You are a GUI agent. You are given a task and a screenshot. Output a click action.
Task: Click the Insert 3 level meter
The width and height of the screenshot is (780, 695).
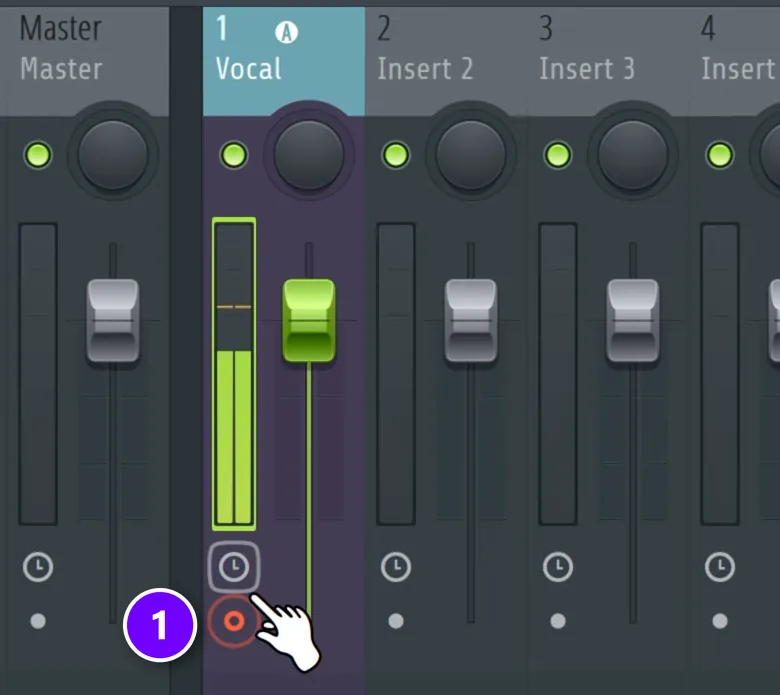click(558, 374)
